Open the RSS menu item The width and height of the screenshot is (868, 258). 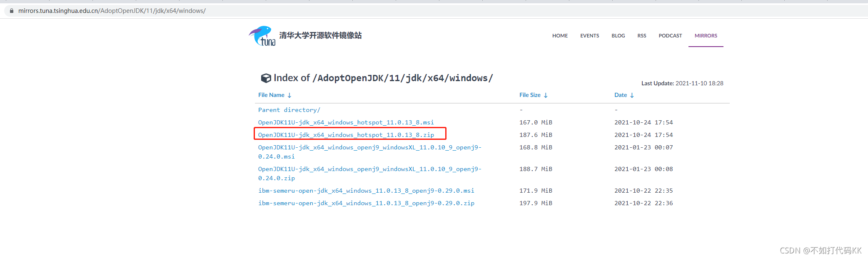coord(641,36)
